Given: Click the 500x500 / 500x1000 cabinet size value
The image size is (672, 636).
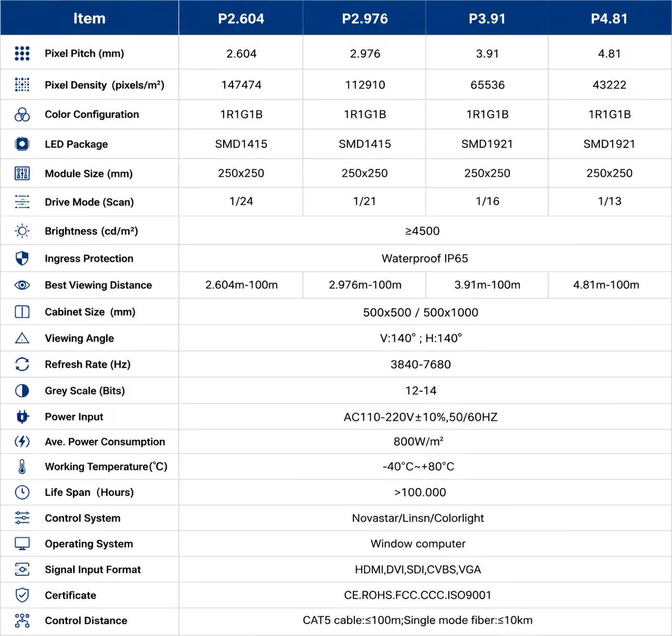Looking at the screenshot, I should tap(421, 312).
